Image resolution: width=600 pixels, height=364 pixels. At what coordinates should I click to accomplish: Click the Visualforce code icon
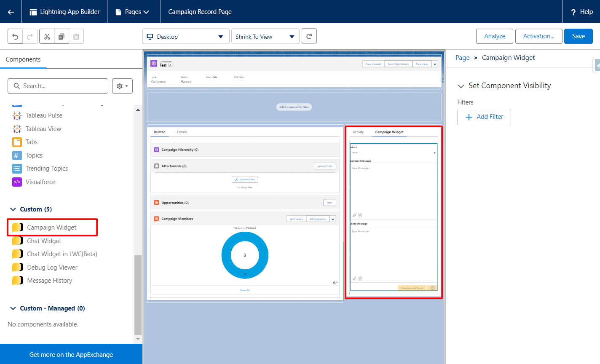click(x=17, y=182)
